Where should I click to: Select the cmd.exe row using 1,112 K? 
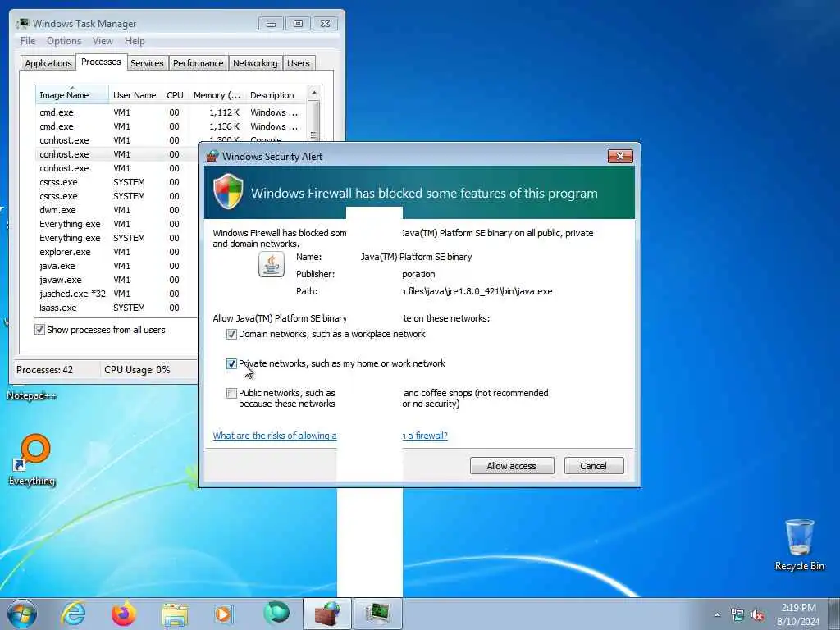[171, 112]
